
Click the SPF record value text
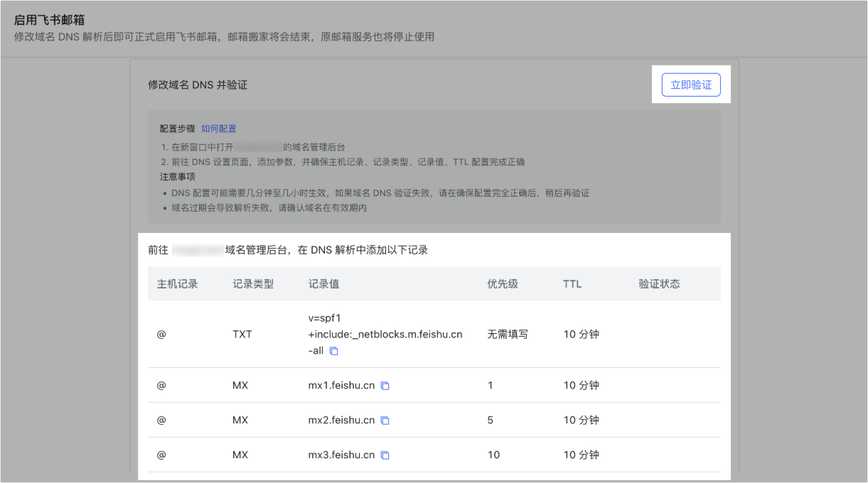pyautogui.click(x=385, y=334)
